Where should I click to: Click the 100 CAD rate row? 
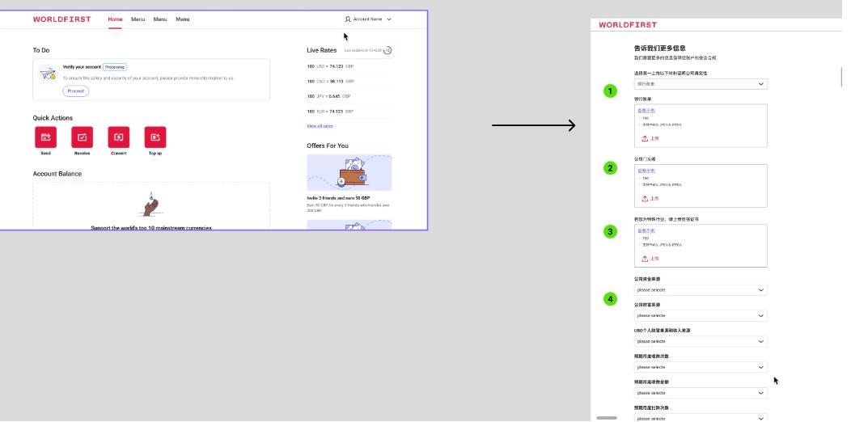[349, 82]
